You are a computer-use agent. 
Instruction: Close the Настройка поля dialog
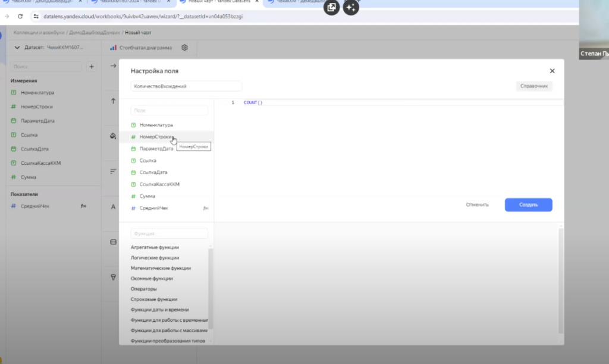click(552, 71)
